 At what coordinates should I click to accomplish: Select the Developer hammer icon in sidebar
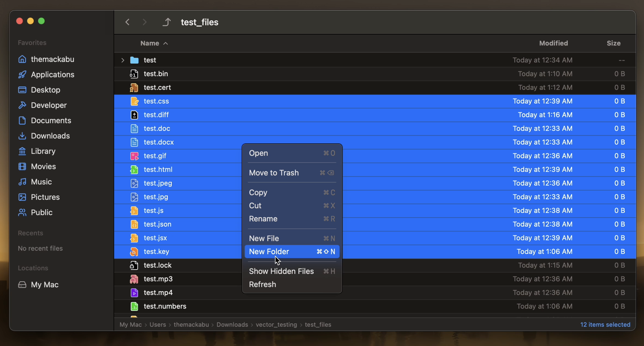point(22,105)
